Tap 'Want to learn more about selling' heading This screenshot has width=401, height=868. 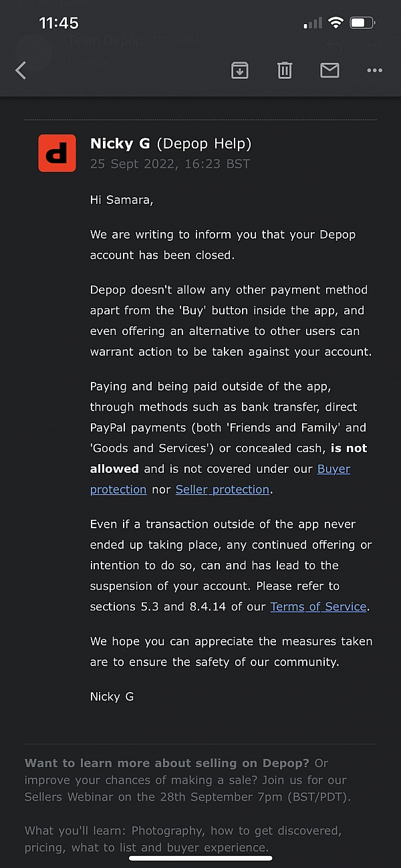pyautogui.click(x=167, y=763)
